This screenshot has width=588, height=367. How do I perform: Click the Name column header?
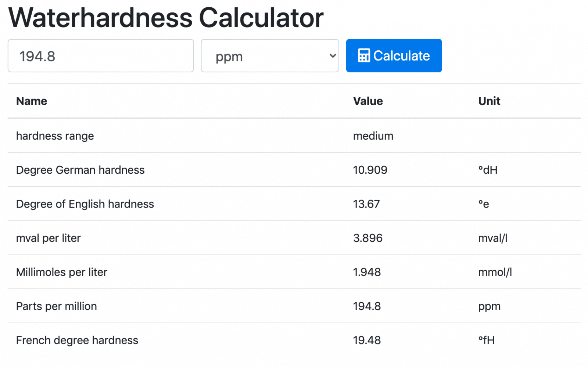(32, 101)
